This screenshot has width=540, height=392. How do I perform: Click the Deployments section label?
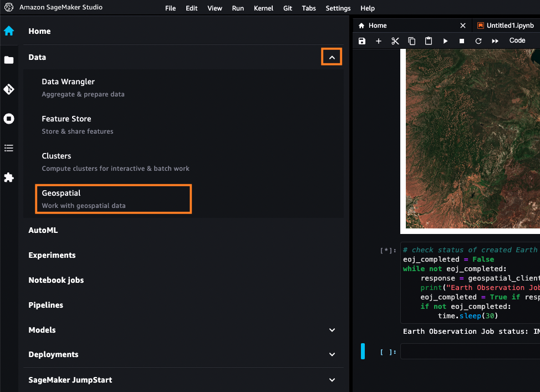click(53, 354)
